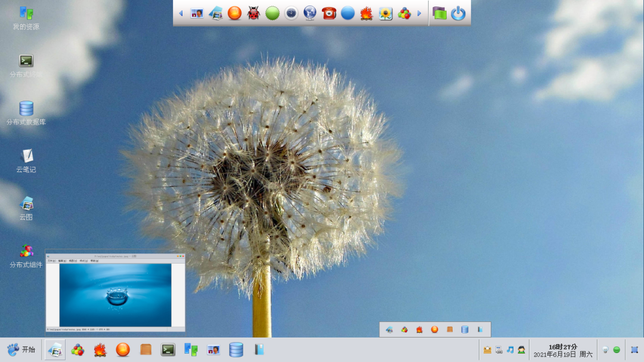The image size is (644, 362).
Task: Open the blue-green resources icon on taskbar
Action: pyautogui.click(x=191, y=349)
